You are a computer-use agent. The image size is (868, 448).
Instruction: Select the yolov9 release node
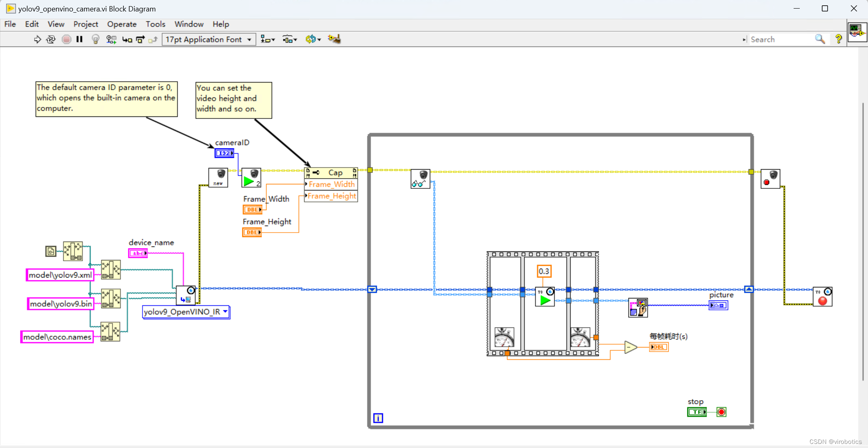(823, 297)
